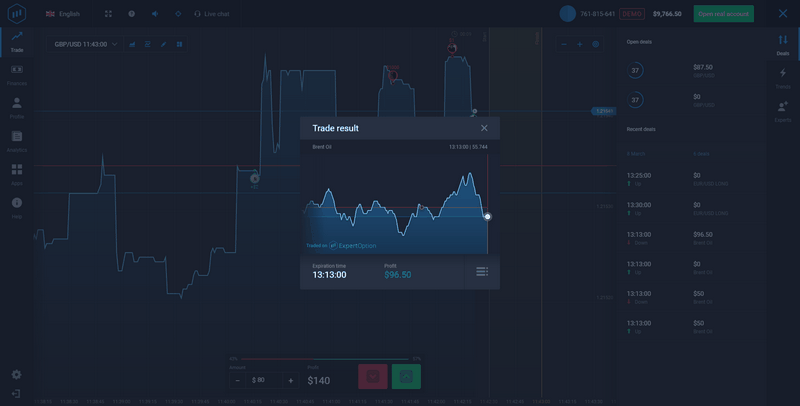This screenshot has height=406, width=800.
Task: Open the Finances sidebar section
Action: [17, 73]
